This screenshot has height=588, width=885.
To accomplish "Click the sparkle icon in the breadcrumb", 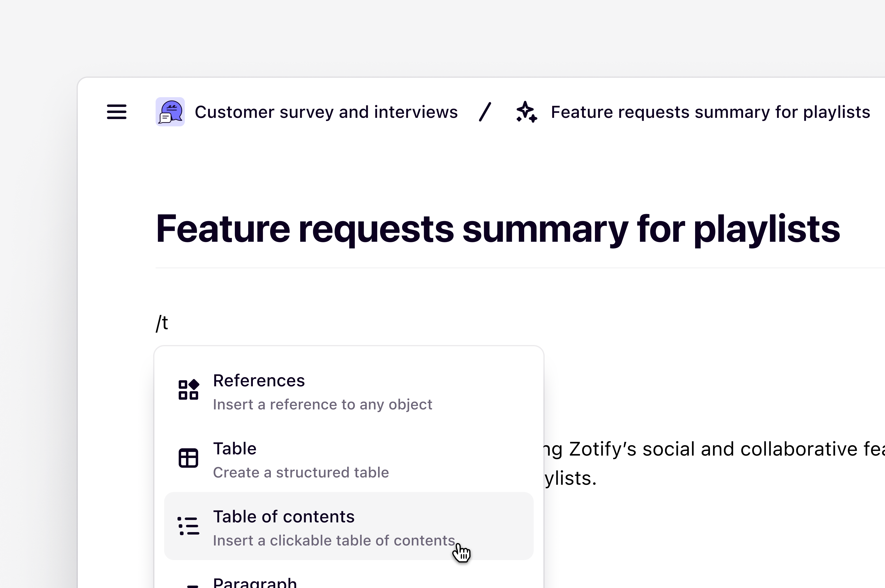I will [x=526, y=112].
